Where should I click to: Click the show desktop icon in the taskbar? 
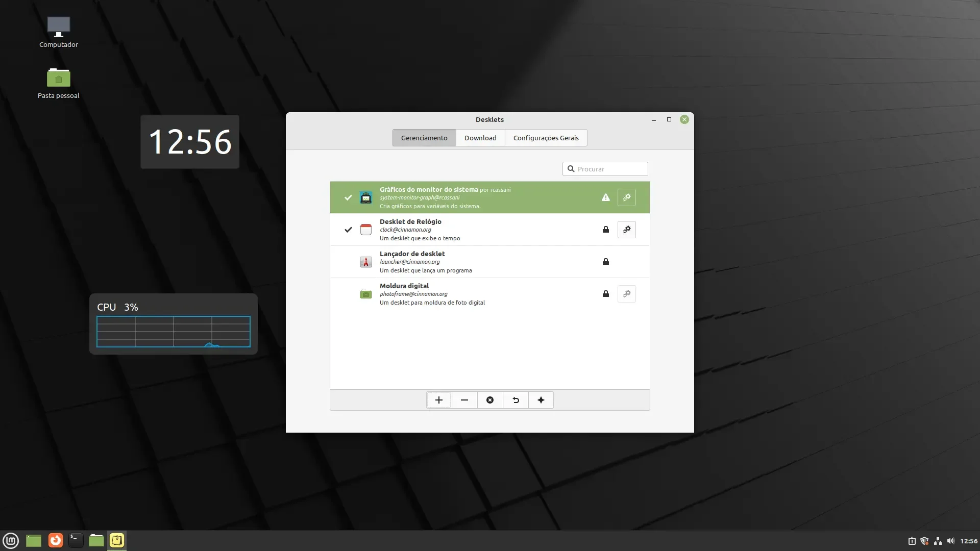pyautogui.click(x=34, y=540)
